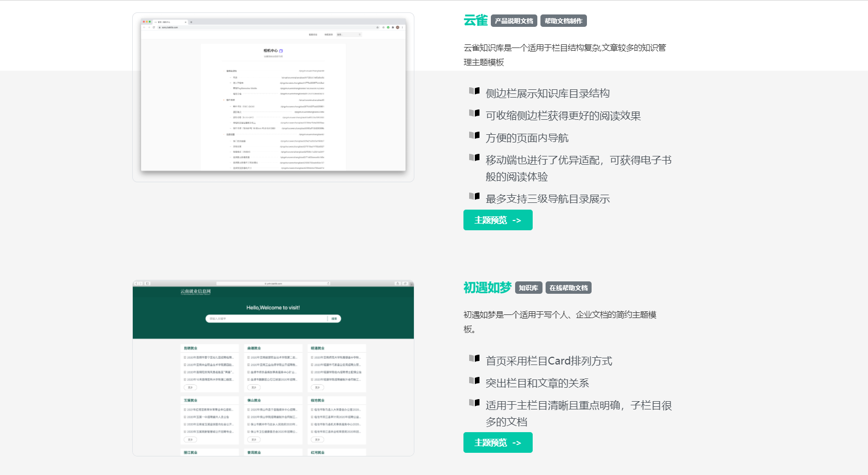This screenshot has width=868, height=475.
Task: Click the 初遇如梦 description paragraph
Action: (x=560, y=322)
